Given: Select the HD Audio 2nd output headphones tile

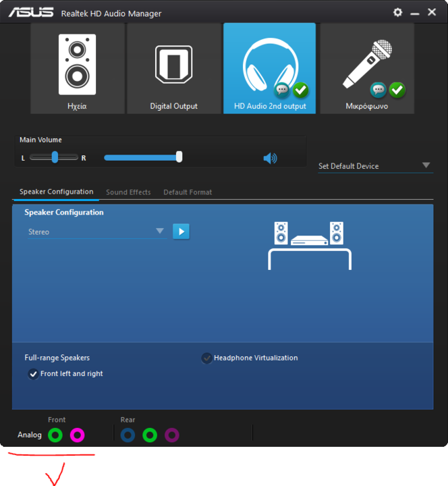Looking at the screenshot, I should pyautogui.click(x=270, y=68).
